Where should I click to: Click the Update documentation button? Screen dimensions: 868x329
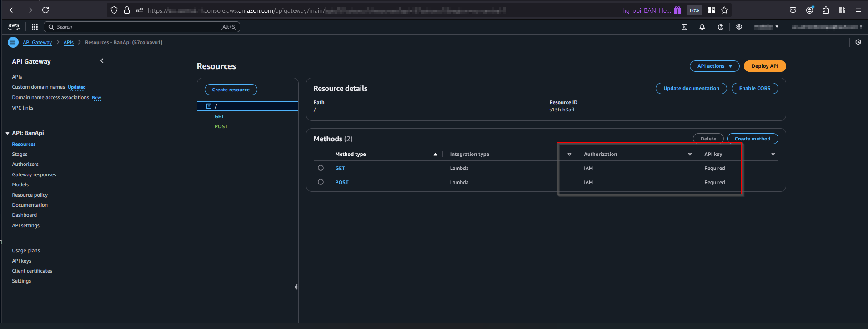[x=691, y=88]
